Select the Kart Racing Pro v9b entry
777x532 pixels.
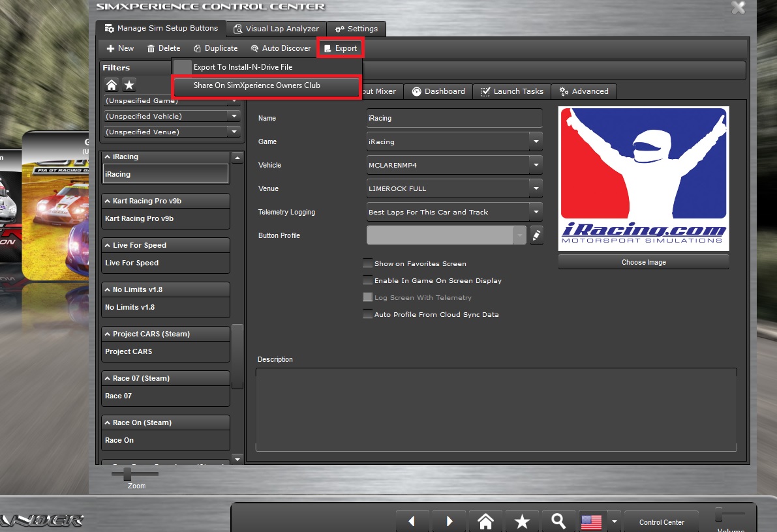point(166,218)
